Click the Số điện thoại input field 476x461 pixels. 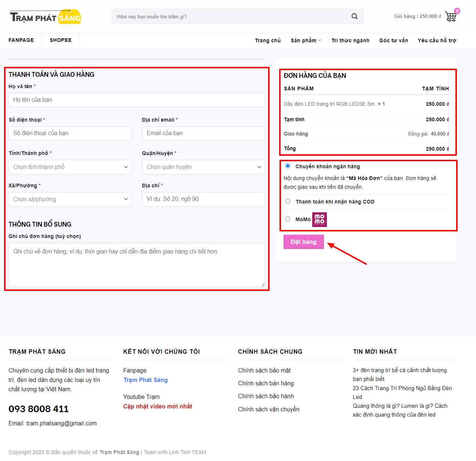pyautogui.click(x=70, y=133)
